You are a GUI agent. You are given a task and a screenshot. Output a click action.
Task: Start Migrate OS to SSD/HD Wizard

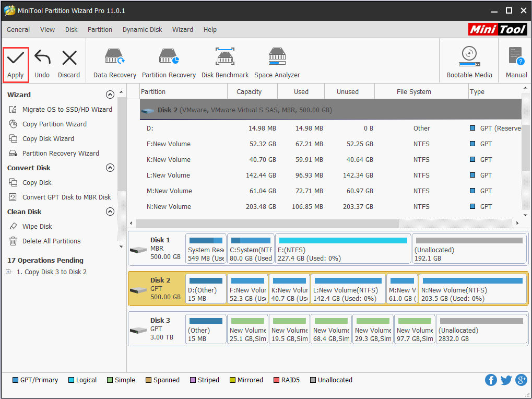[x=67, y=110]
